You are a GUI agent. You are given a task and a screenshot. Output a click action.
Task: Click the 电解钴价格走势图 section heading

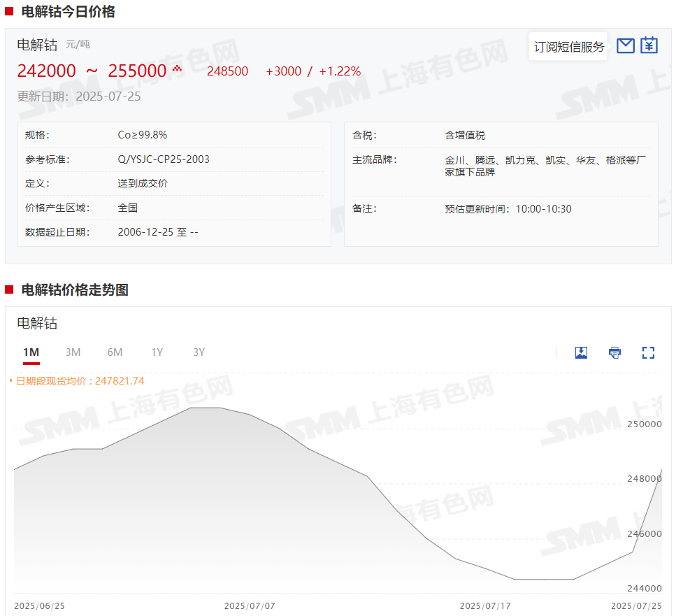point(75,290)
